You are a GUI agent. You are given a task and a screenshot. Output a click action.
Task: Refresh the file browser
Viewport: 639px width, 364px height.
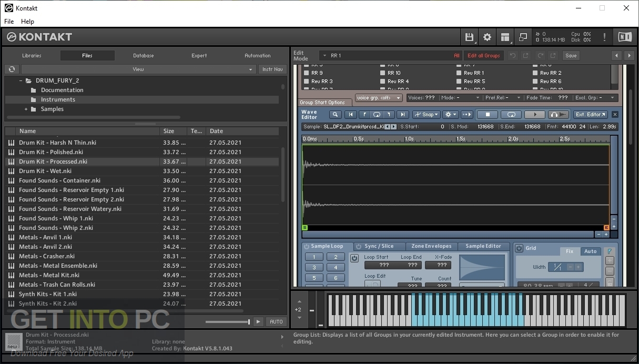(12, 69)
